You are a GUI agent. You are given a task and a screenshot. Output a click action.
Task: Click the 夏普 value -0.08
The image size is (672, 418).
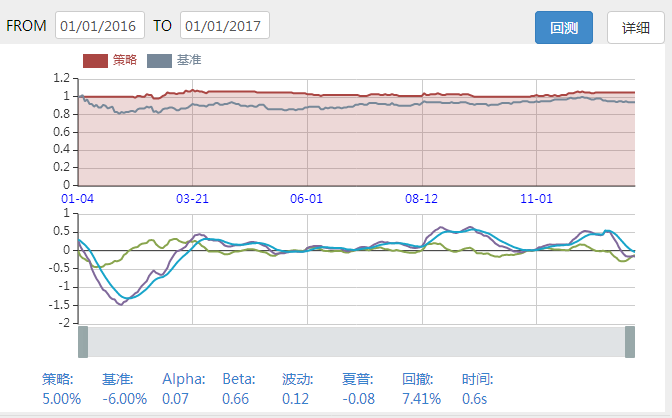[359, 399]
